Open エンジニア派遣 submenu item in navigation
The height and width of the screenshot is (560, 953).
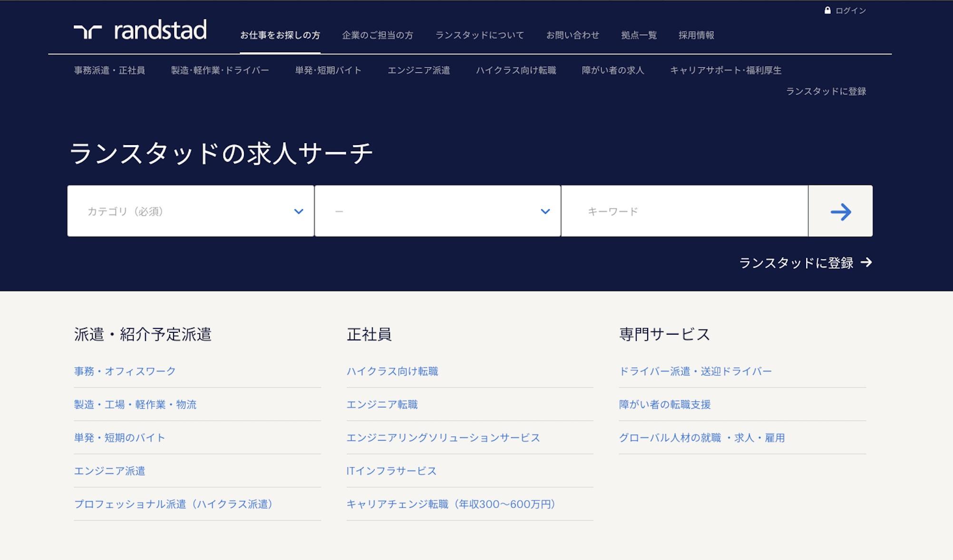click(419, 70)
